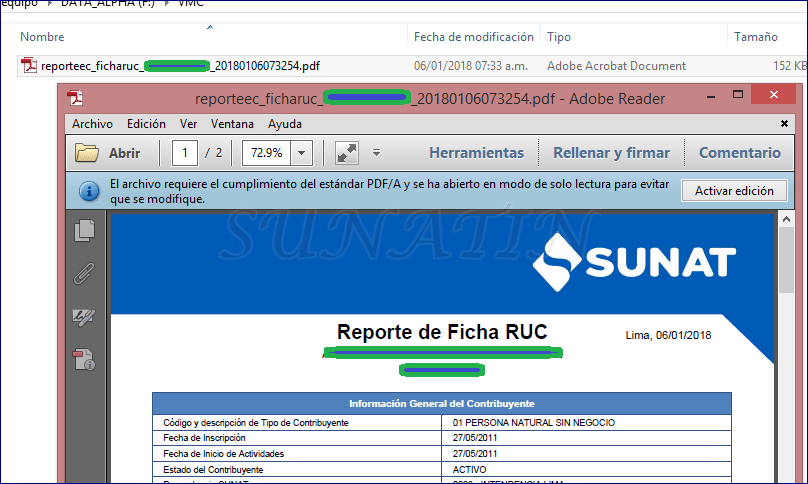Click the page number input field
Screen dimensions: 808x484
click(185, 153)
